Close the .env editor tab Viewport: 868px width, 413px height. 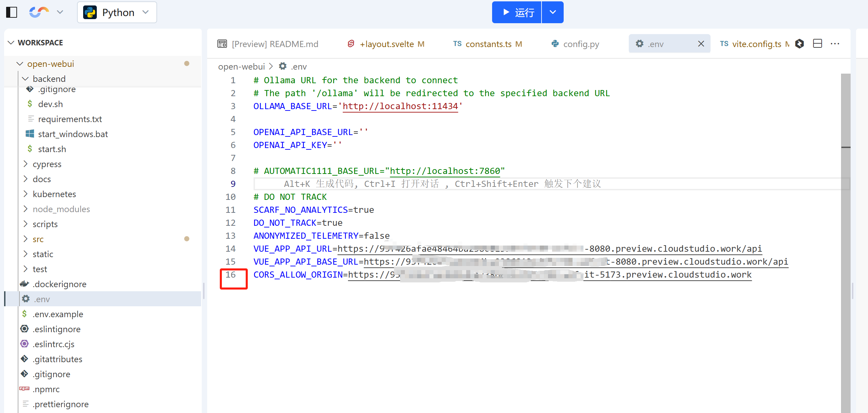pos(701,44)
